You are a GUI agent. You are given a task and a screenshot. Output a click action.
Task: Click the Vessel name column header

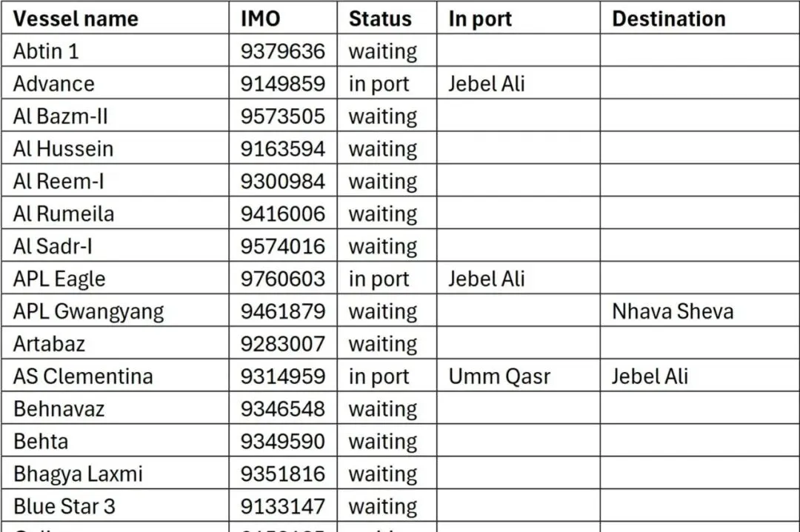[x=76, y=19]
